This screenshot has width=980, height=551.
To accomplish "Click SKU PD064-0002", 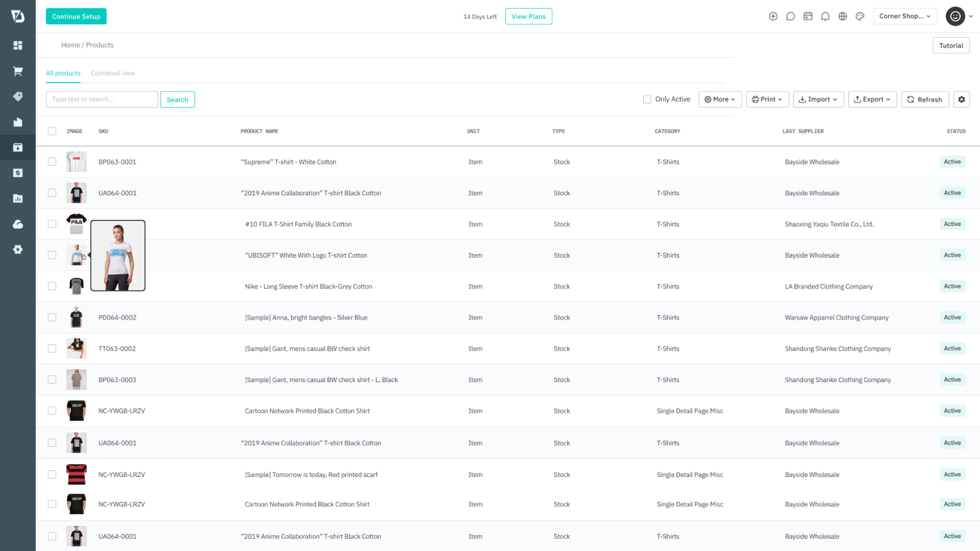I will click(118, 317).
